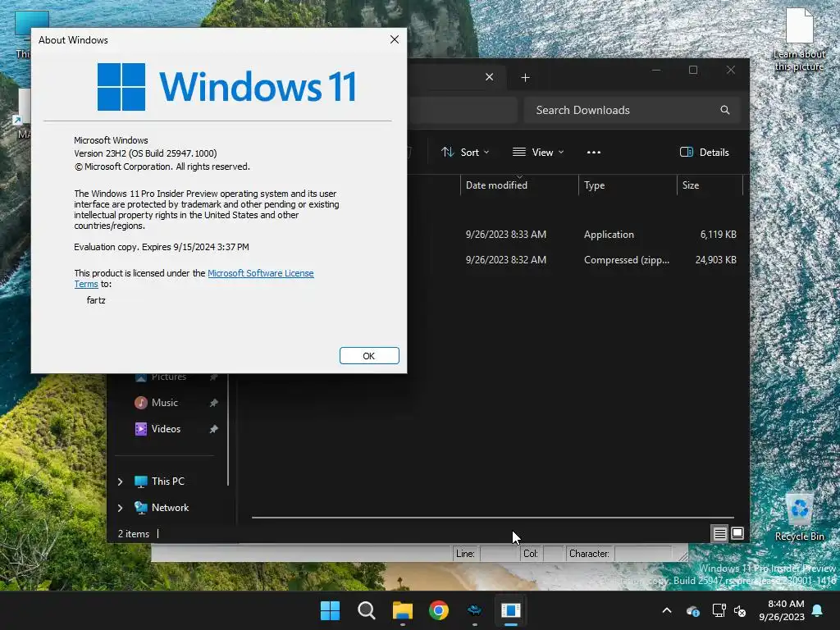The image size is (840, 630).
Task: Unpin Music using its pin icon
Action: click(x=214, y=403)
